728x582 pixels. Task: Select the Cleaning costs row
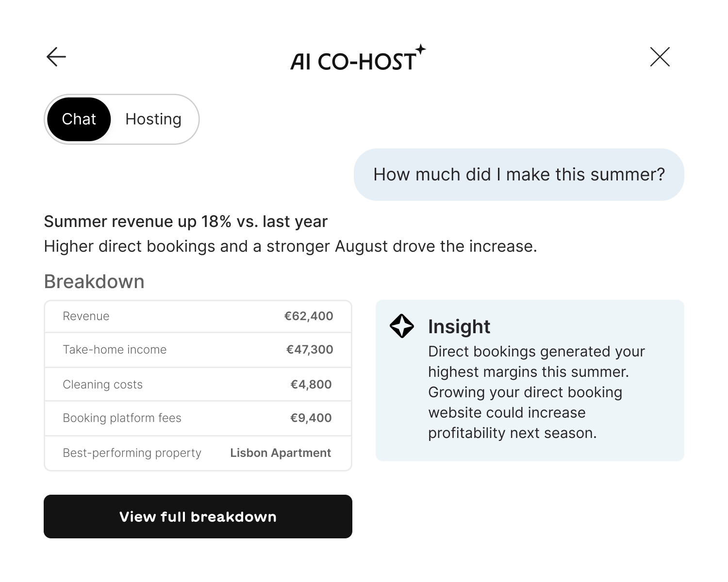click(198, 385)
